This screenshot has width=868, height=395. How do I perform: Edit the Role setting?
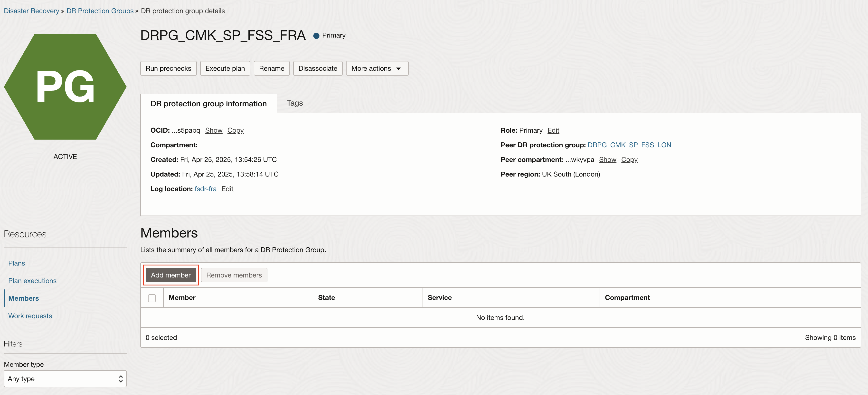coord(553,130)
